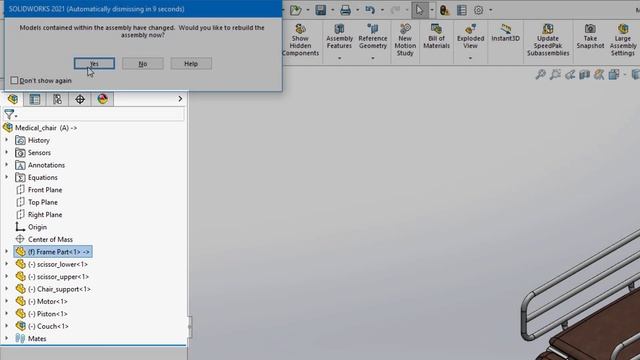The image size is (640, 360).
Task: Insert a Bill of Materials
Action: click(436, 36)
